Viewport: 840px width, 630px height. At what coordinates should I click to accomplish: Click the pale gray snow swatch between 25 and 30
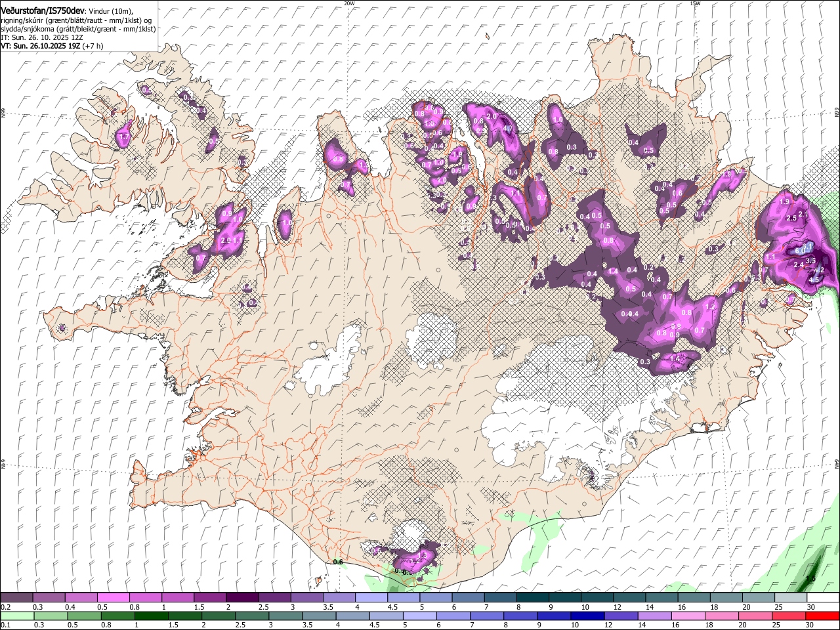(791, 598)
